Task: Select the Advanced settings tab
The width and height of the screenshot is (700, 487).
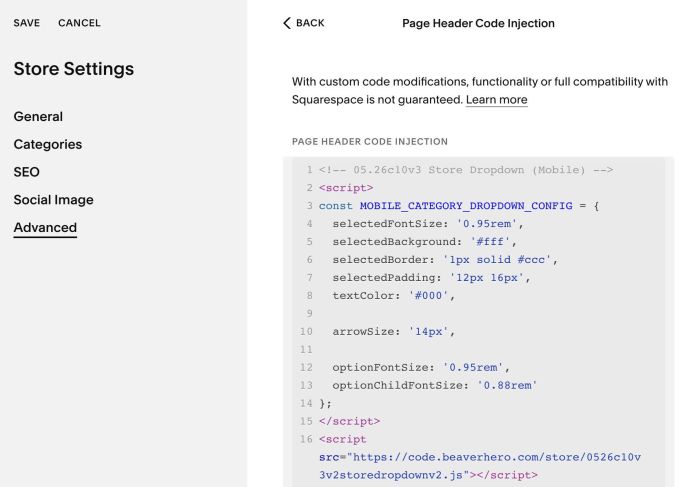Action: point(45,228)
